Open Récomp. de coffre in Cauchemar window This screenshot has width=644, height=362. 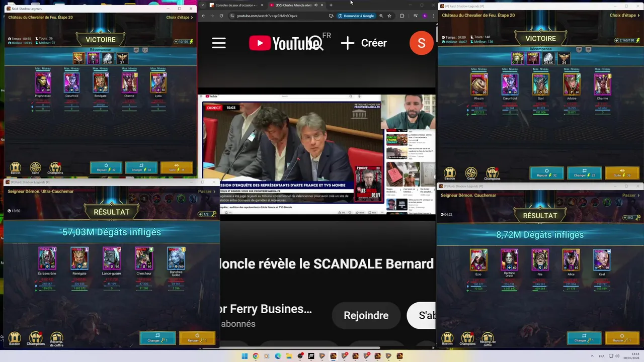click(x=488, y=339)
